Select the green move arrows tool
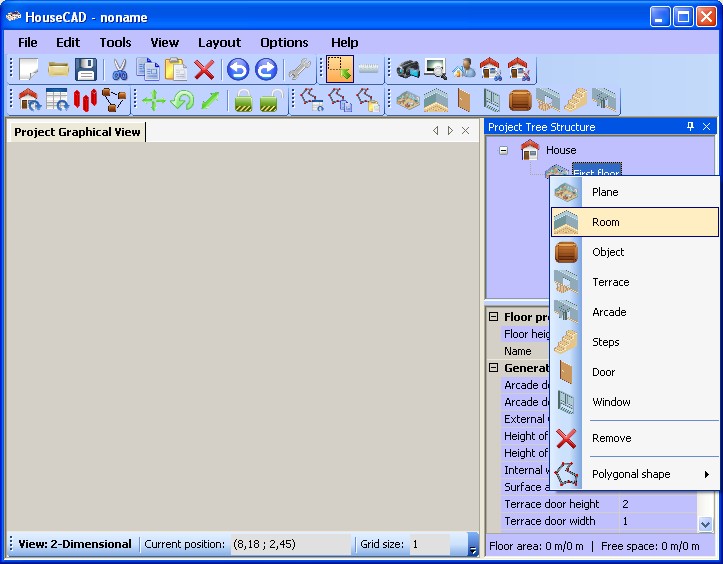This screenshot has width=723, height=564. pyautogui.click(x=154, y=100)
